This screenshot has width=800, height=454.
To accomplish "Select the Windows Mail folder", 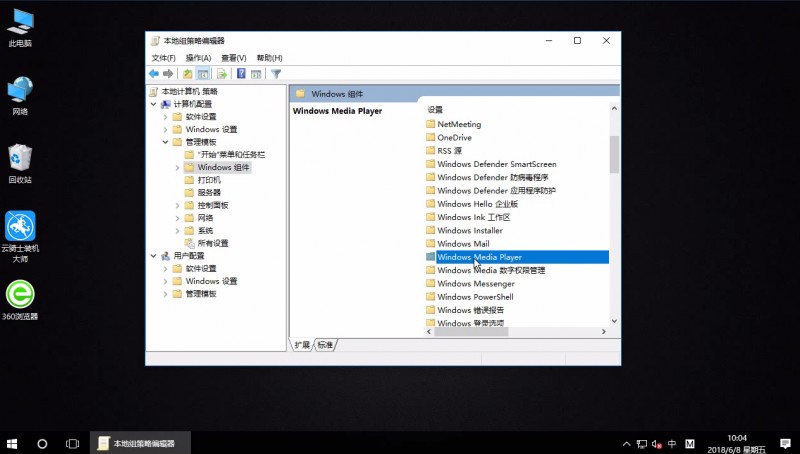I will [x=463, y=243].
